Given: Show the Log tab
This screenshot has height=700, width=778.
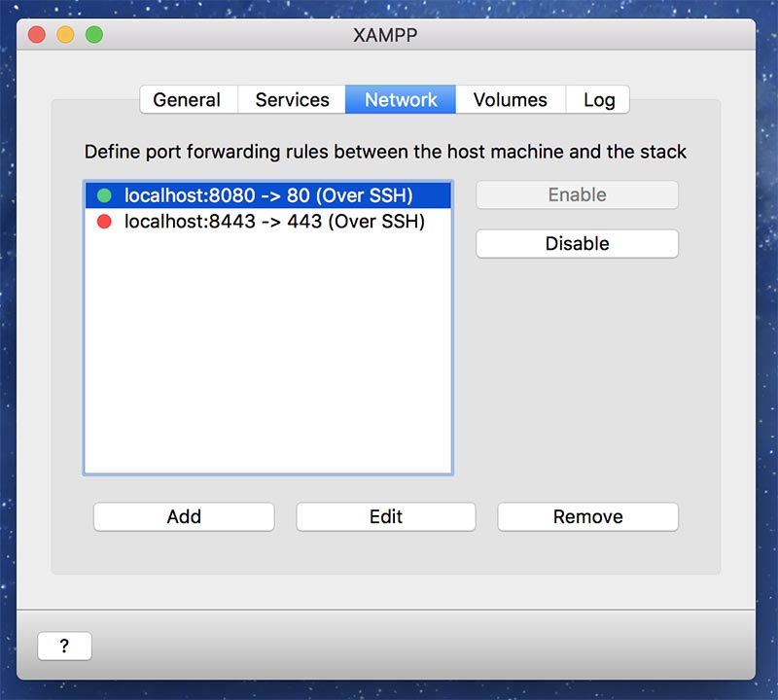Looking at the screenshot, I should pos(598,100).
